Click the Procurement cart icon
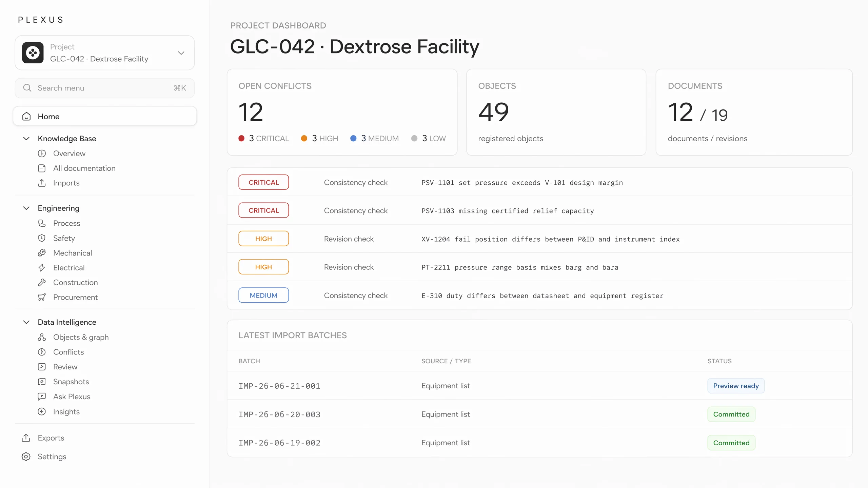The height and width of the screenshot is (488, 868). [x=42, y=297]
